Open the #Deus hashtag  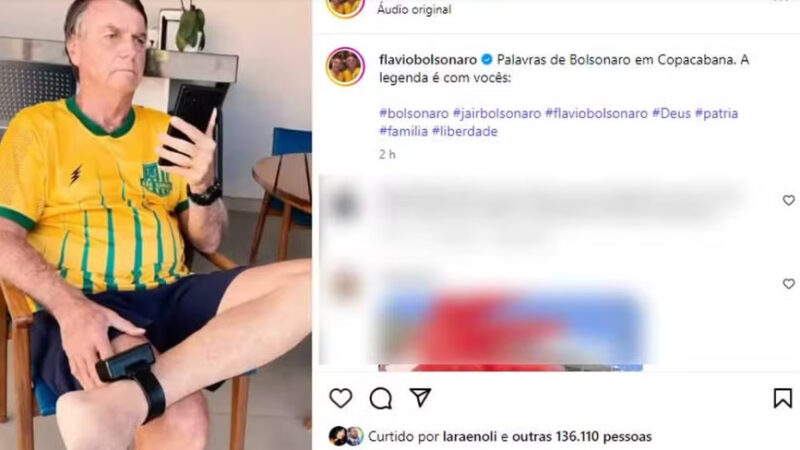pos(671,113)
